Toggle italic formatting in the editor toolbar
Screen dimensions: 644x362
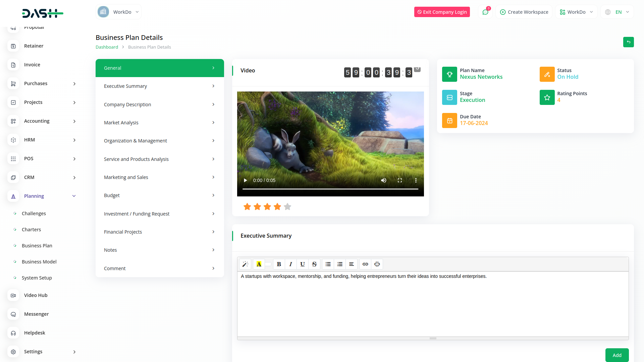pyautogui.click(x=290, y=264)
